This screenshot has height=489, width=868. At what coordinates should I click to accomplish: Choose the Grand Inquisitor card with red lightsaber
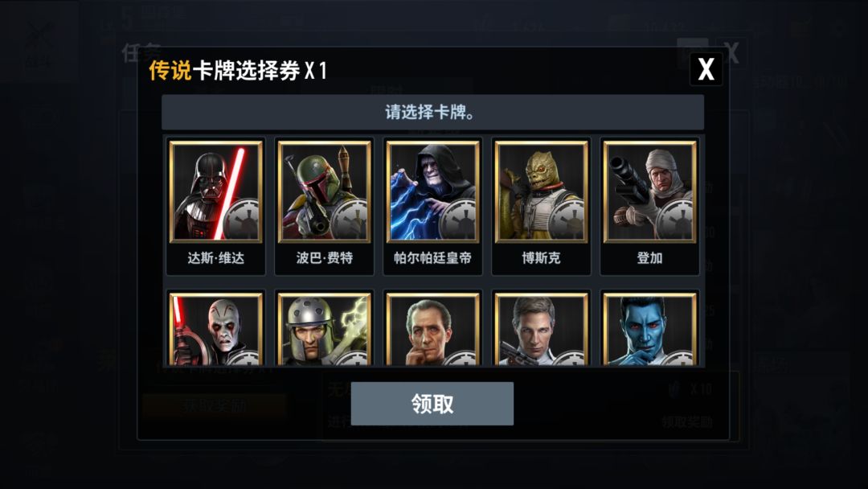click(216, 329)
